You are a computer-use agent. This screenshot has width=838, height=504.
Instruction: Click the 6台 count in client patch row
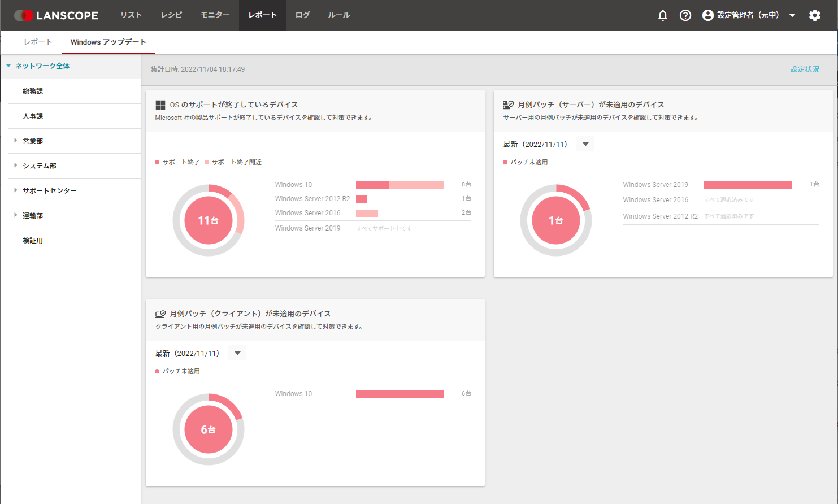tap(466, 394)
